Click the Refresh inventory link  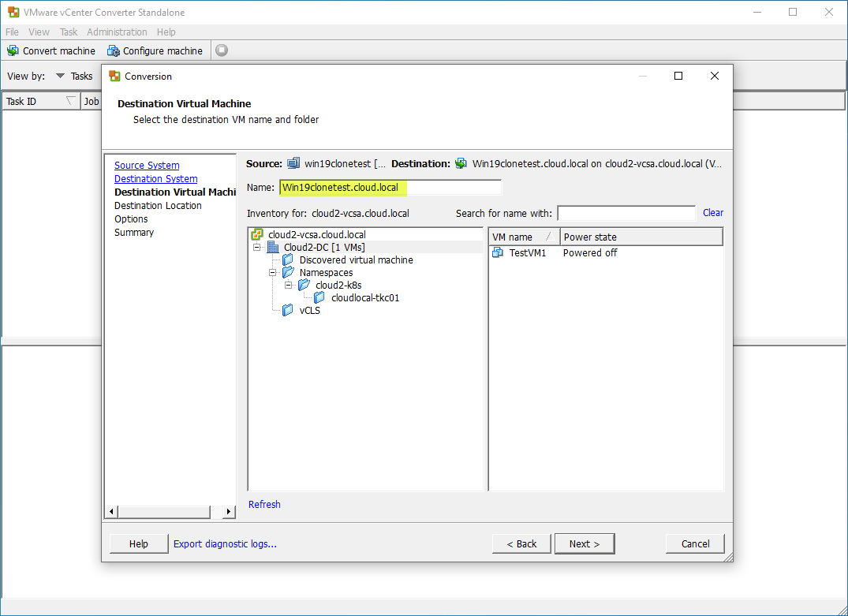264,504
